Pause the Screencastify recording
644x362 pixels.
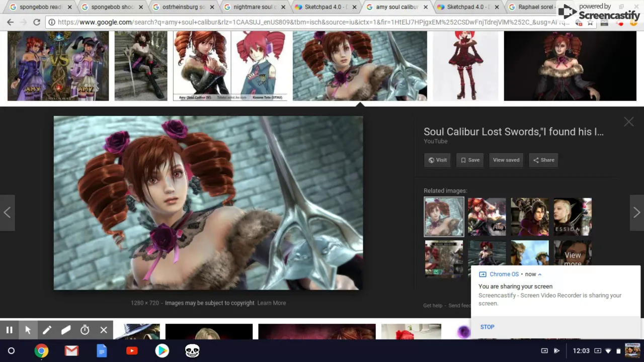click(9, 330)
